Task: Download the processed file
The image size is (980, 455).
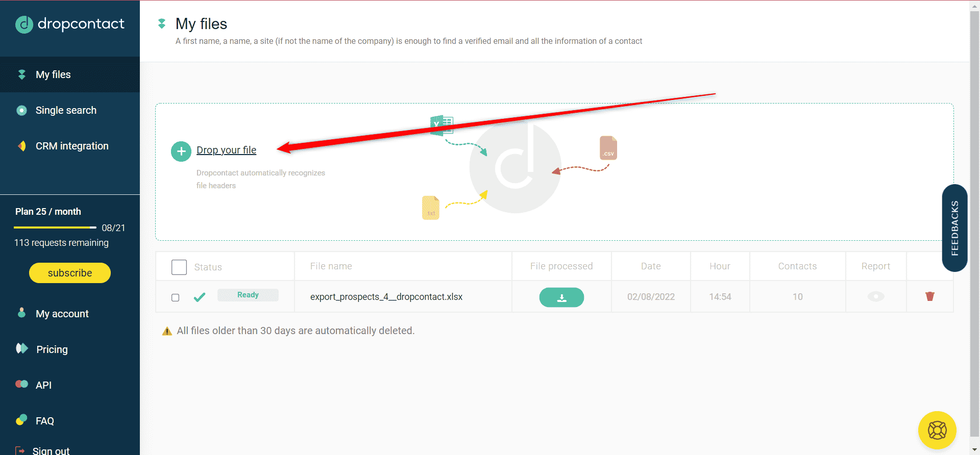Action: (561, 297)
